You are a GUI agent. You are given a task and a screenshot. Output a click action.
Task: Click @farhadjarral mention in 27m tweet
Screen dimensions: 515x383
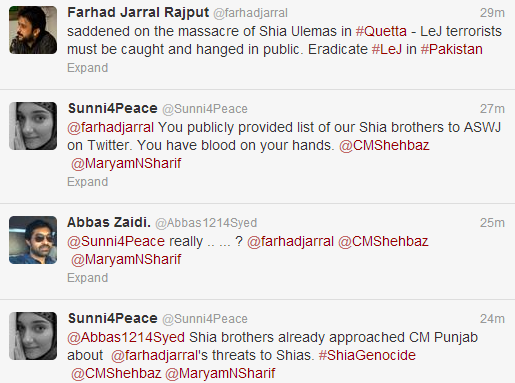111,128
